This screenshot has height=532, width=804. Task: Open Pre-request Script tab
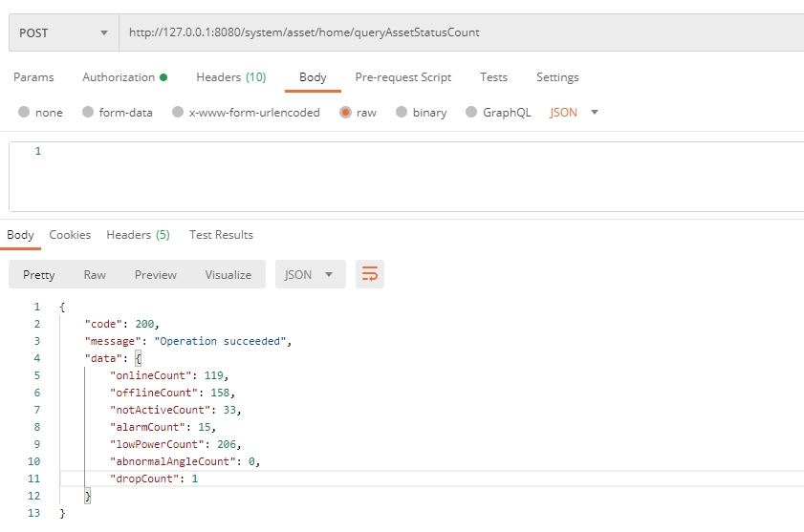click(402, 77)
